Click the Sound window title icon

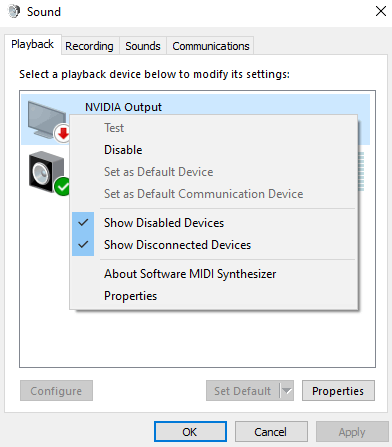pyautogui.click(x=14, y=11)
